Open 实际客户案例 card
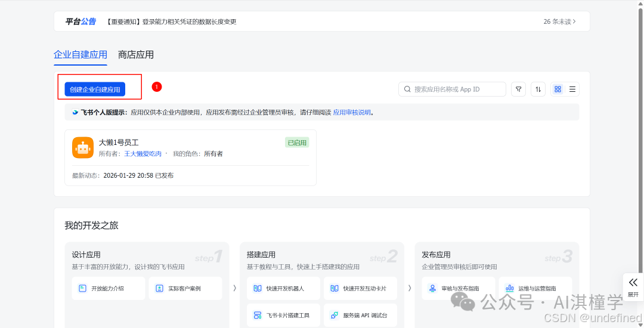 [x=185, y=288]
